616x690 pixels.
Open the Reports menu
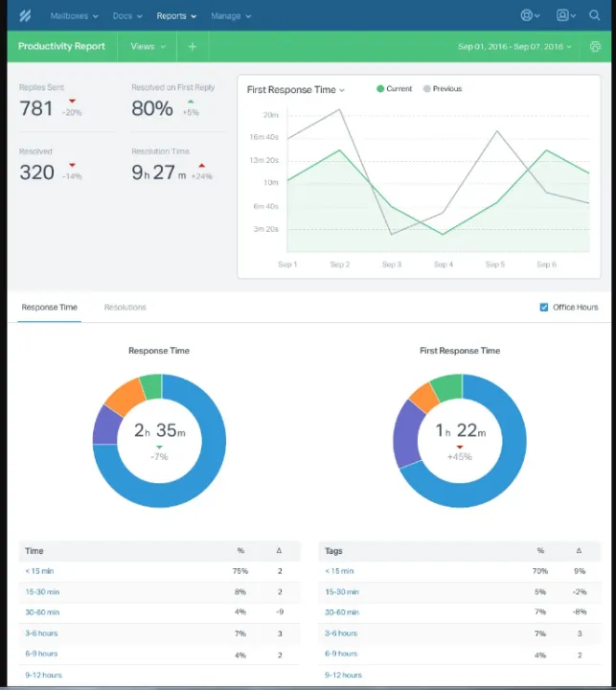[177, 15]
